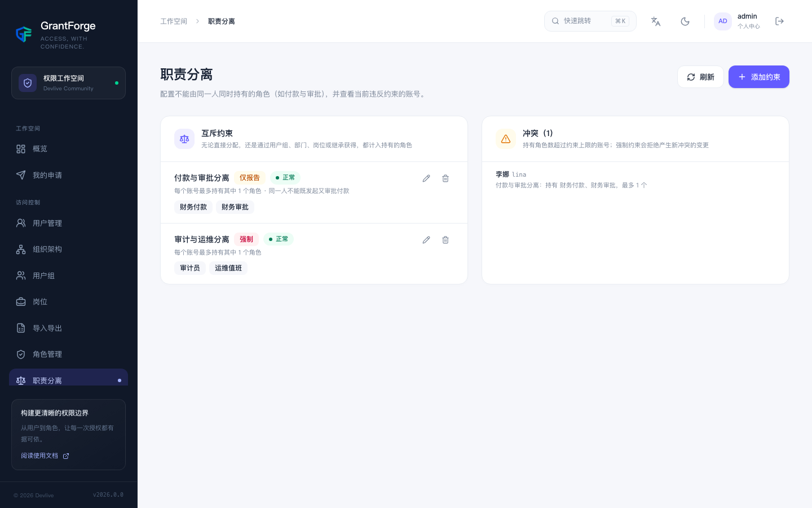Click the 财务审批 role tag
812x508 pixels.
coord(235,207)
